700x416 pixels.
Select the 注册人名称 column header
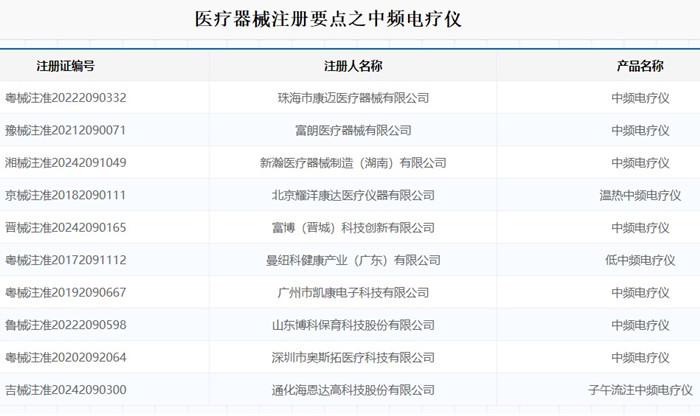pos(353,66)
